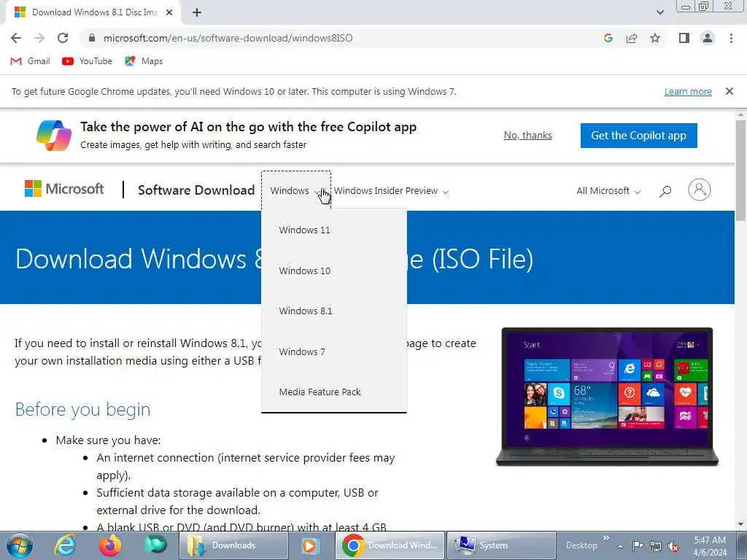The width and height of the screenshot is (747, 560).
Task: Click the share page icon
Action: 632,38
